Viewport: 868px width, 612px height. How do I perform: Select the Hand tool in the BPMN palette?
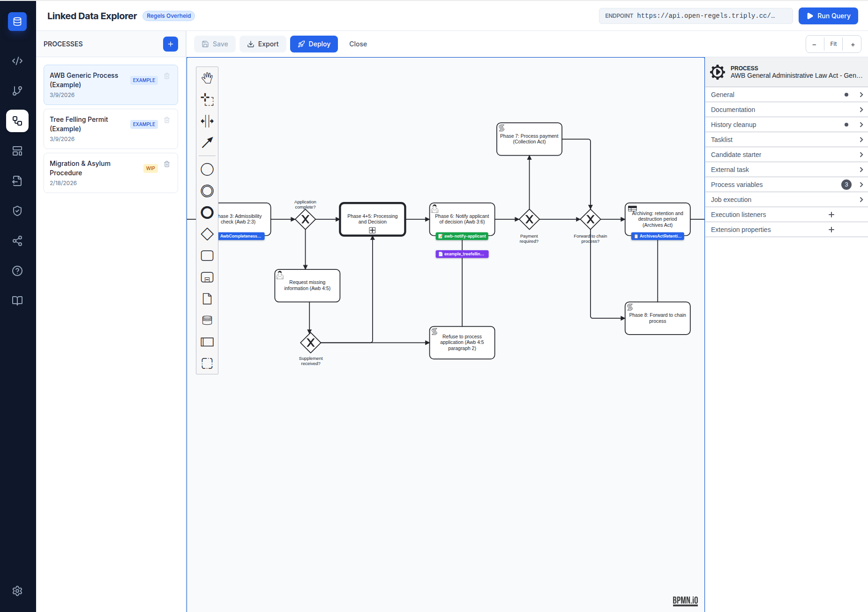click(207, 77)
